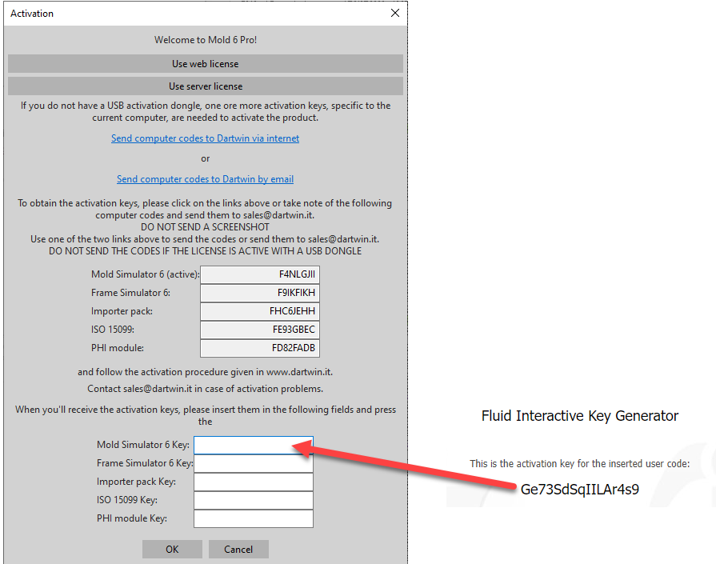Click the Mold Simulator 6 (active) code field

pos(259,274)
